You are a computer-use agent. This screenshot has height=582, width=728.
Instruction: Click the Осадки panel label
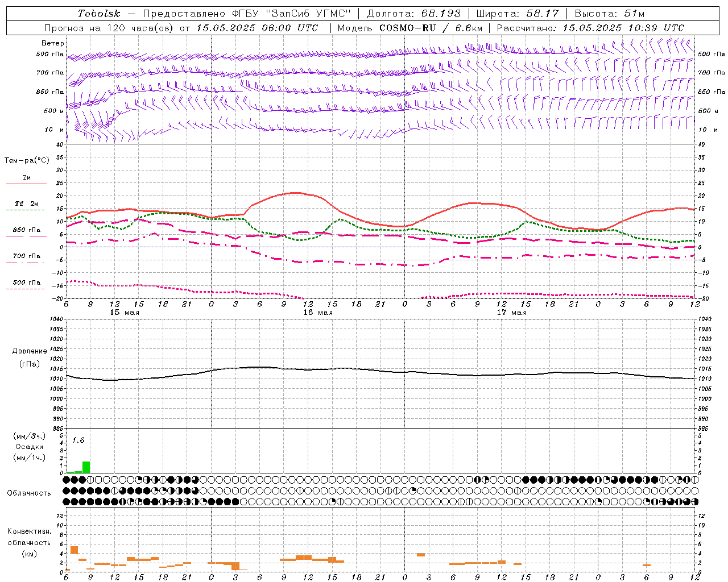30,447
